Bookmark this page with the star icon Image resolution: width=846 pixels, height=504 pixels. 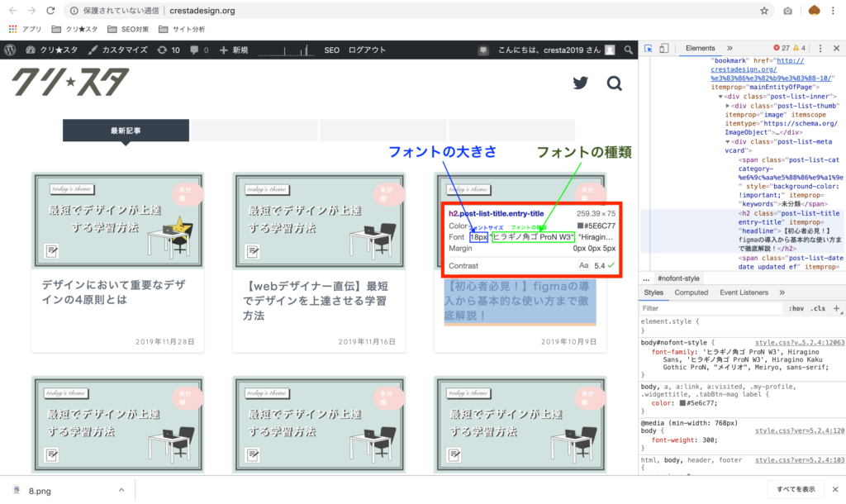coord(764,11)
